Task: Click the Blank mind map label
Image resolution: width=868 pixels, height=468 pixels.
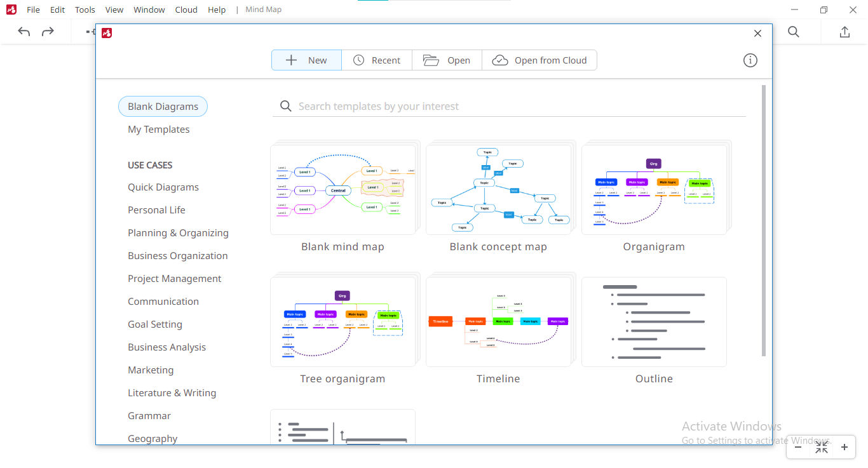Action: (342, 247)
